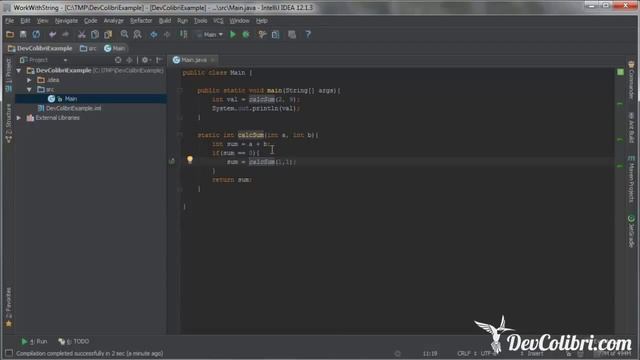Click the Settings toolbar icon next to Help
The image size is (640, 360).
click(x=292, y=35)
